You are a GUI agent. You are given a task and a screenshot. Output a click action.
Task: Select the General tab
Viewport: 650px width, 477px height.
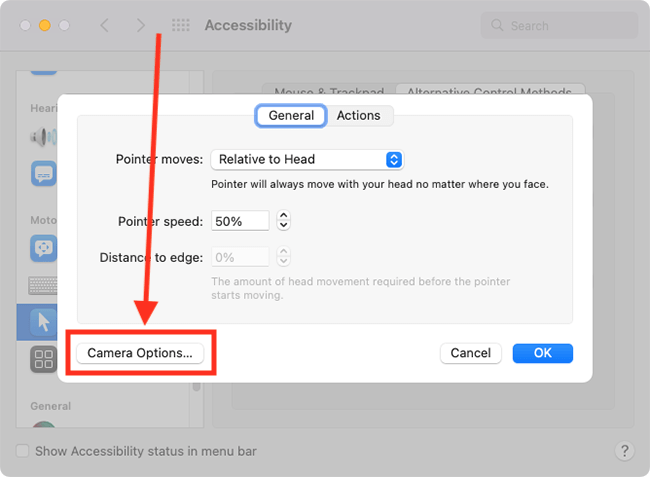[291, 115]
